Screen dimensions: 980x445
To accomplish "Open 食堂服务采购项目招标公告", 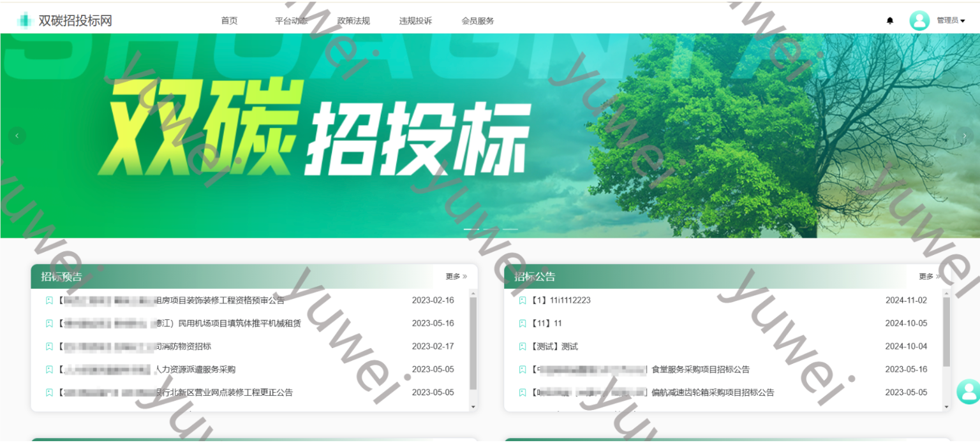I will tap(641, 369).
